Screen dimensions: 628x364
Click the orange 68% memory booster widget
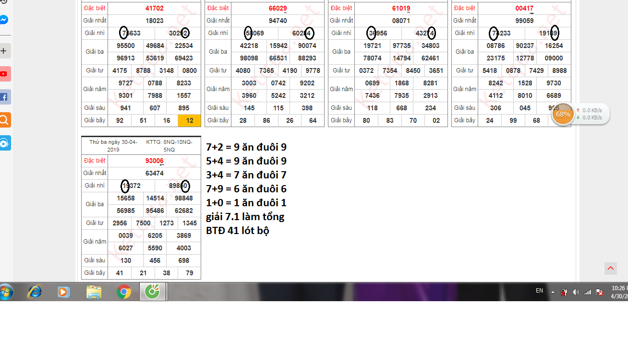(x=563, y=114)
